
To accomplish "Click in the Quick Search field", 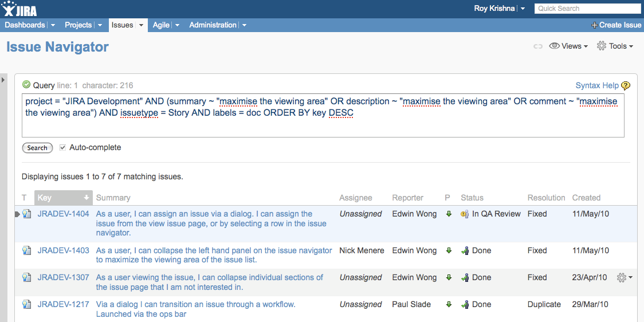I will click(587, 8).
